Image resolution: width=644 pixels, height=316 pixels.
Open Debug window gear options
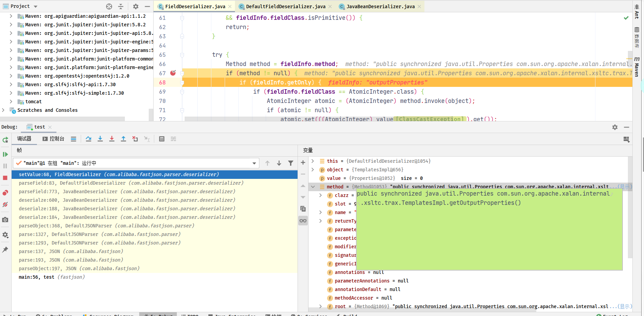[x=615, y=127]
